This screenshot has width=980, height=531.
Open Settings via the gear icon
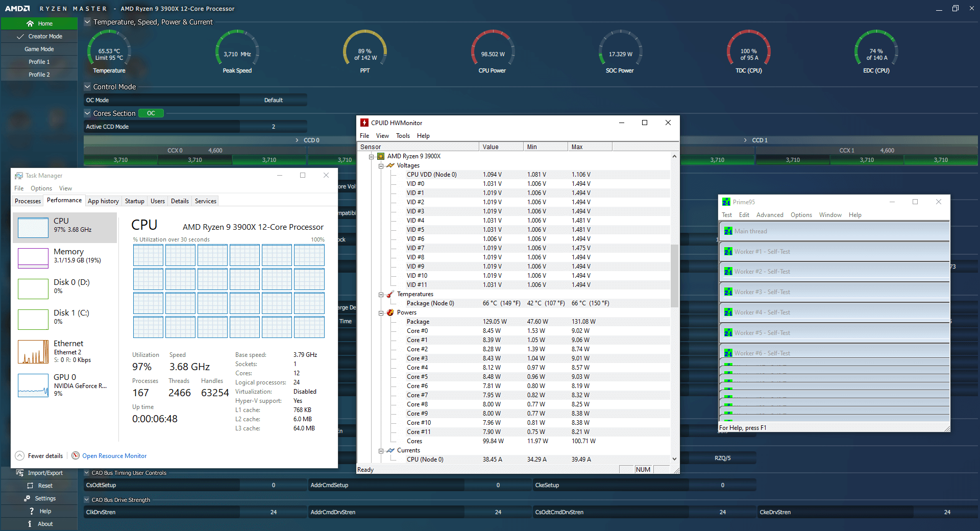(27, 498)
